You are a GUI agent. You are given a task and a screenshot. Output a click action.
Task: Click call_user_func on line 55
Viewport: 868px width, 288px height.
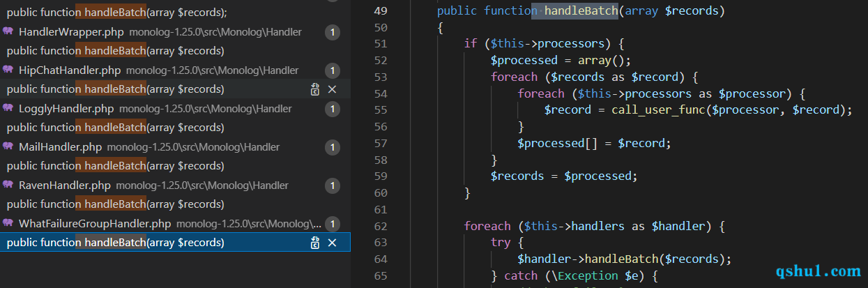click(x=658, y=110)
